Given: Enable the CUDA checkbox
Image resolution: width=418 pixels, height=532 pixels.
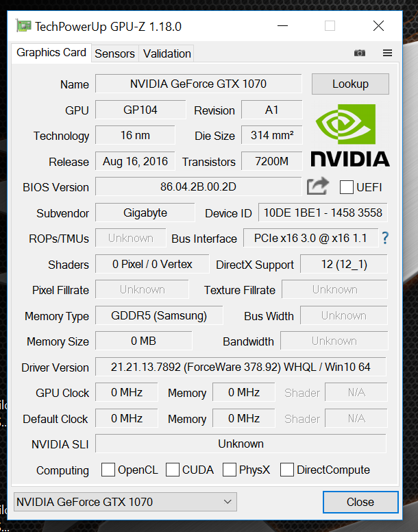Looking at the screenshot, I should point(173,470).
